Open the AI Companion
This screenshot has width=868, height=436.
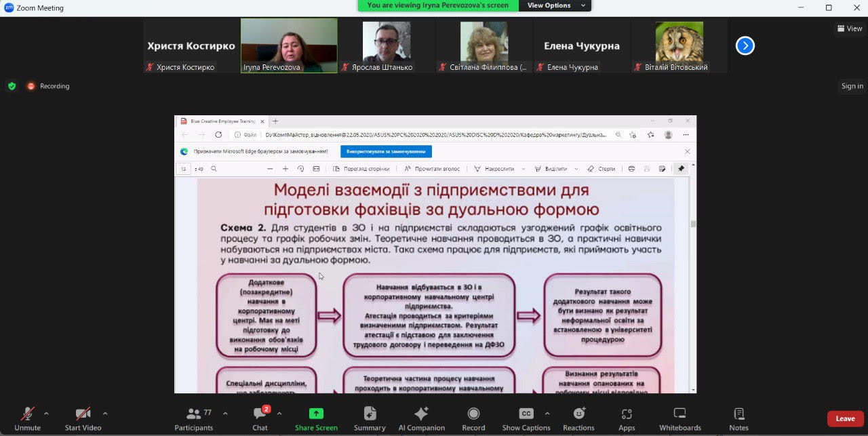(421, 418)
